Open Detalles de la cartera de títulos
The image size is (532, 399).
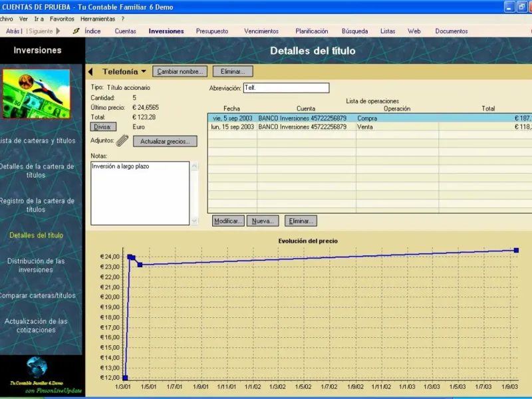pyautogui.click(x=37, y=171)
